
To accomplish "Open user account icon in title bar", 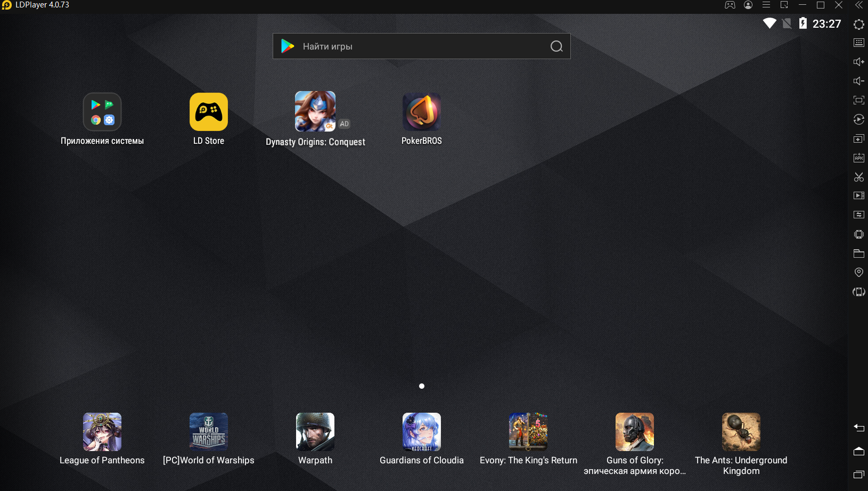I will [748, 5].
